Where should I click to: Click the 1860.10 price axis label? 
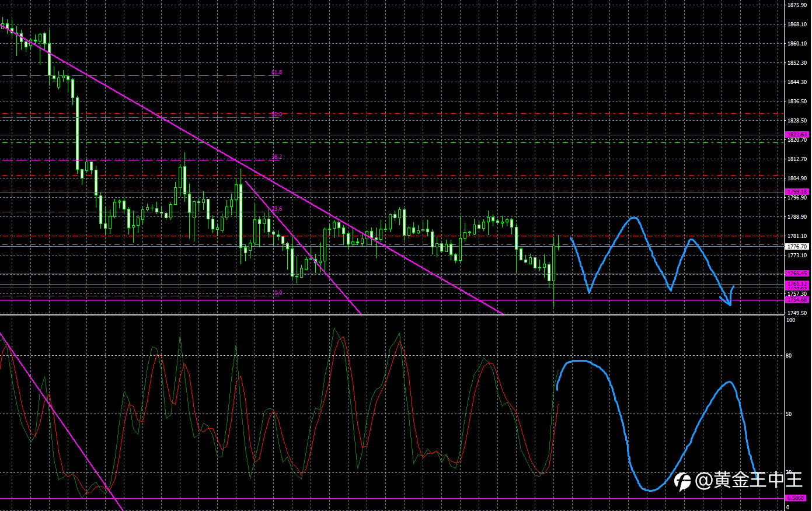point(797,44)
